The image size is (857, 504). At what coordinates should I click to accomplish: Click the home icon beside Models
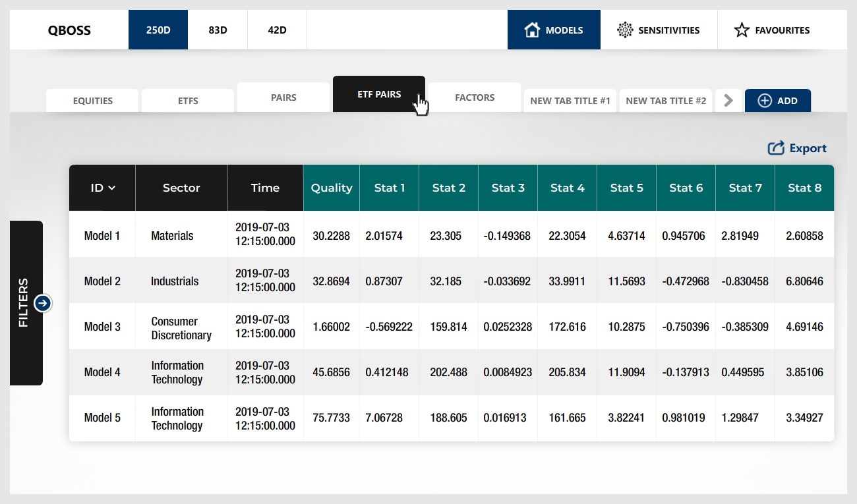532,30
